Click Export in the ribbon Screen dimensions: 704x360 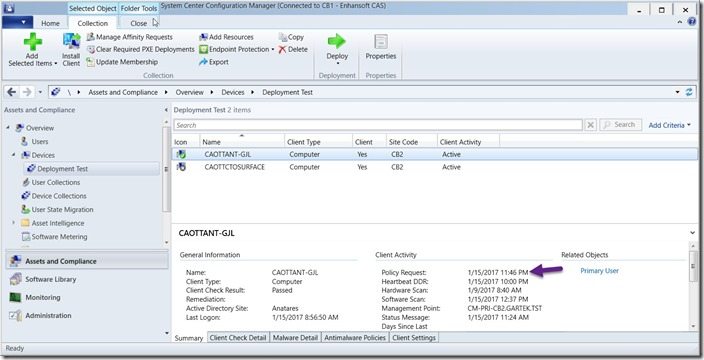click(x=214, y=62)
